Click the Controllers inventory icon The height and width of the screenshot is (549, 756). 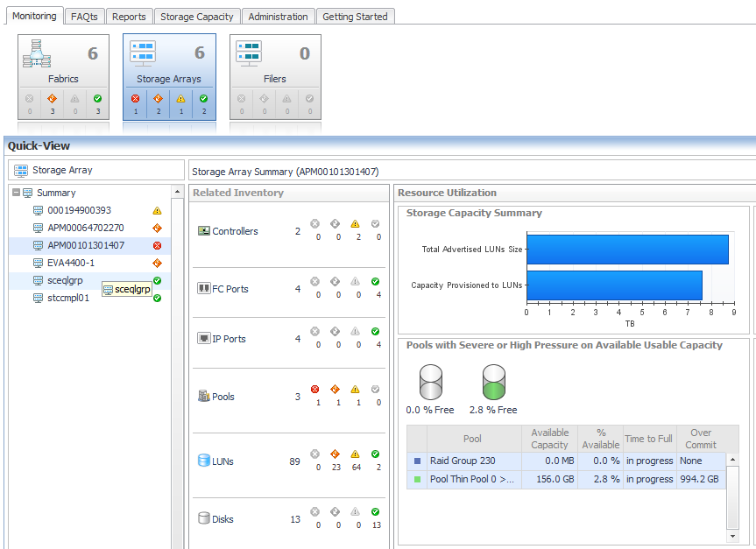pos(204,231)
